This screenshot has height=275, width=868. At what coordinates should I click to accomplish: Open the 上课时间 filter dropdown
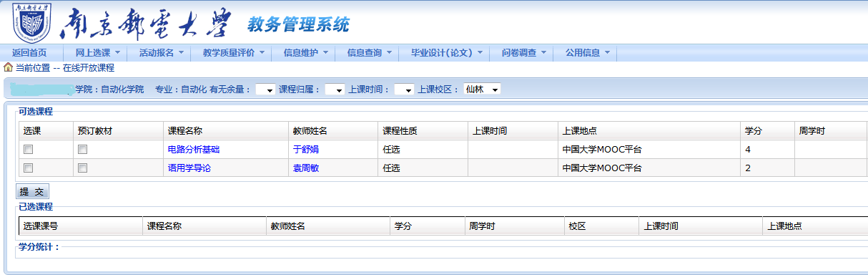[x=404, y=90]
